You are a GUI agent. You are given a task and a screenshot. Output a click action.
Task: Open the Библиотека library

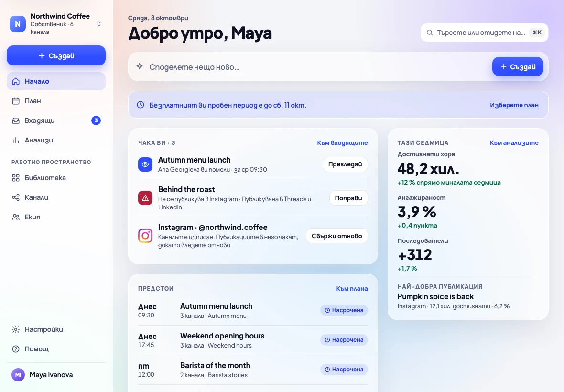tap(56, 178)
